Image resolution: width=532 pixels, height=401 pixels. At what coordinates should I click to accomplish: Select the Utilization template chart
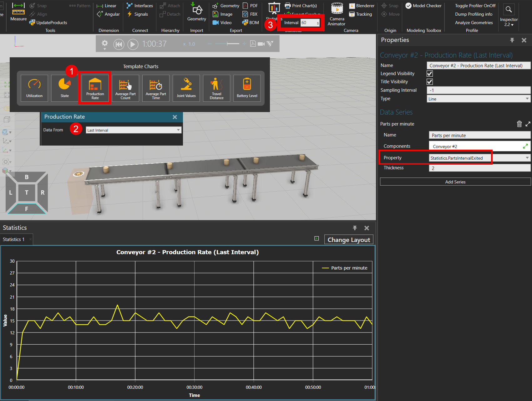point(34,88)
